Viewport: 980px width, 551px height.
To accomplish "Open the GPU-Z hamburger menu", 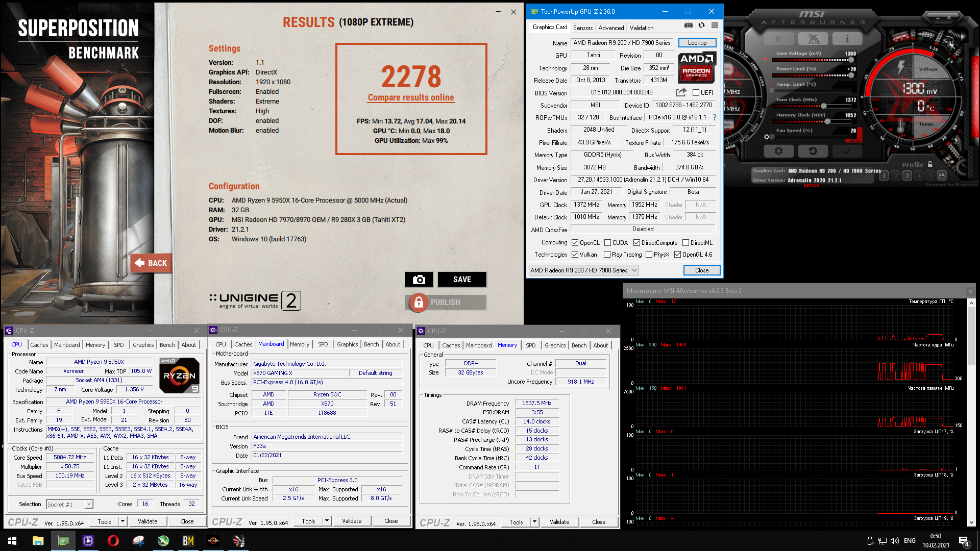I will pos(715,25).
